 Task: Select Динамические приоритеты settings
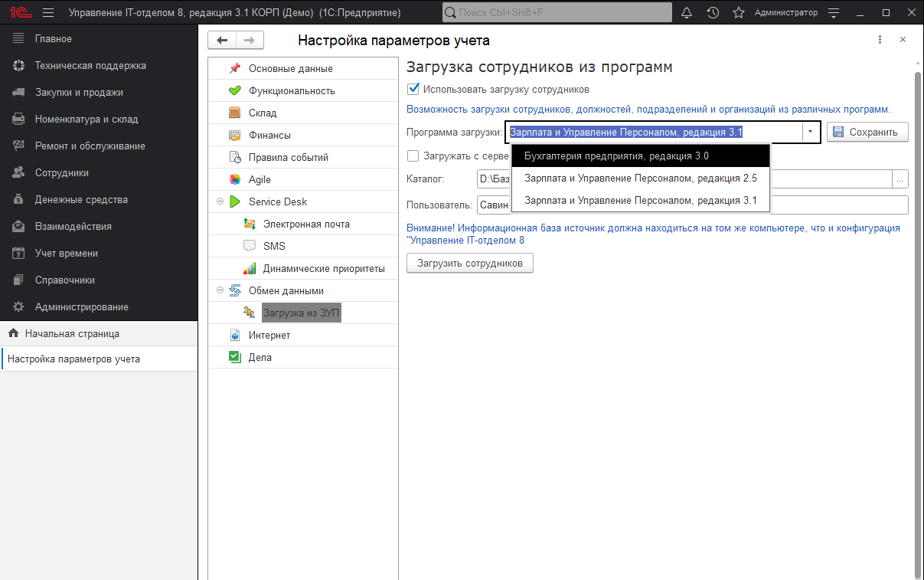click(x=310, y=267)
